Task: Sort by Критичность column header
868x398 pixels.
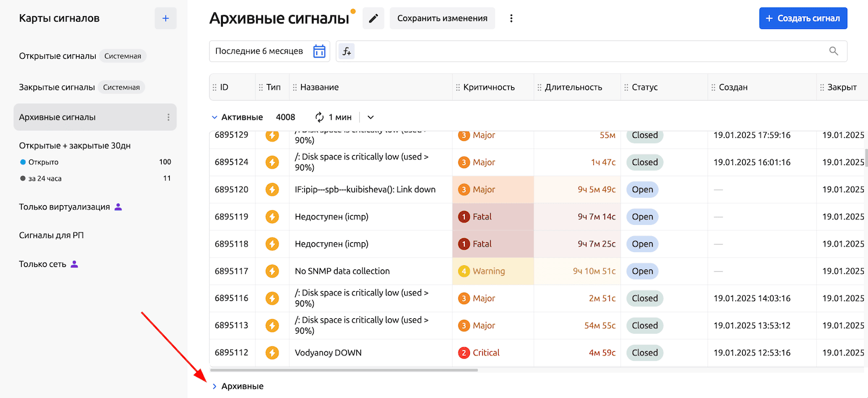Action: pos(489,87)
